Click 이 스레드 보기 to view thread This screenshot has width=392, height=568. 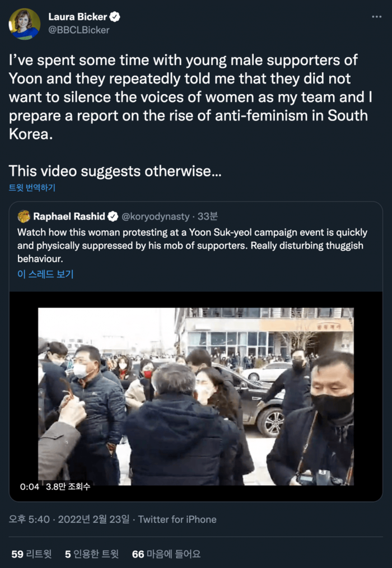coord(45,274)
